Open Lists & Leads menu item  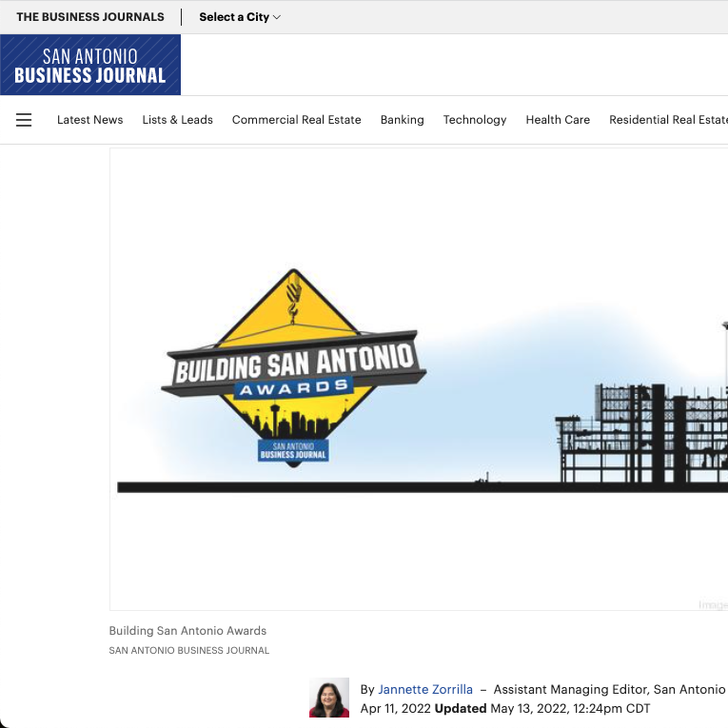click(x=177, y=120)
